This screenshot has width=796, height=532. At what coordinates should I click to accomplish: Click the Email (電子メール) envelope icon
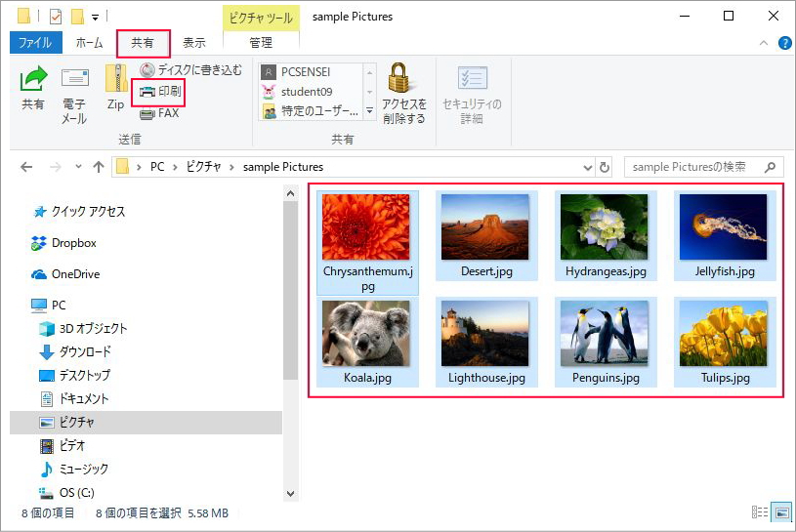pos(74,79)
